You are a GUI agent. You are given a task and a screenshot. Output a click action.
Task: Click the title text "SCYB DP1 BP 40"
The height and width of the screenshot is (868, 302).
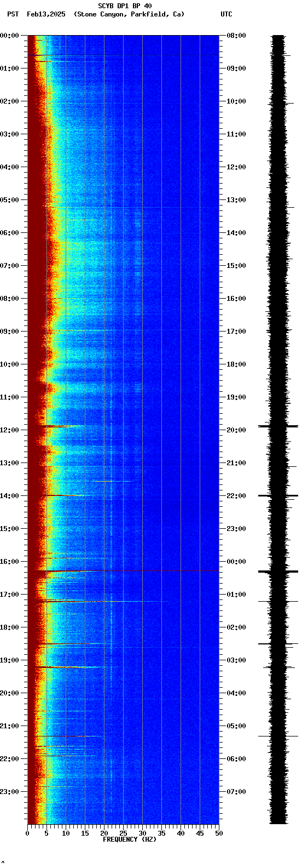click(x=125, y=6)
